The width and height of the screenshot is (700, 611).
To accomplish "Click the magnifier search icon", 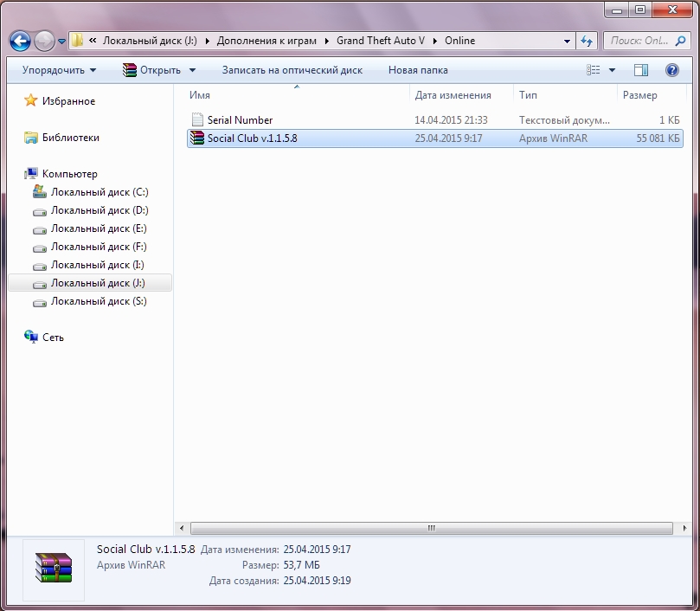I will click(x=680, y=41).
